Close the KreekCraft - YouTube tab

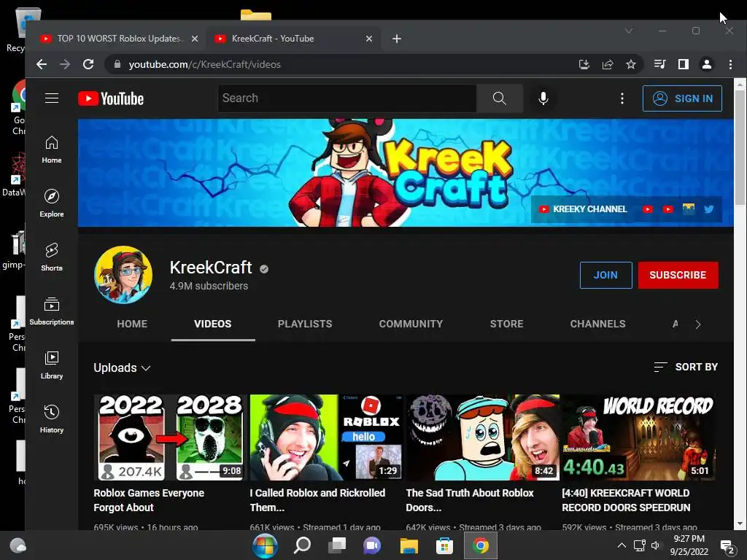point(368,39)
